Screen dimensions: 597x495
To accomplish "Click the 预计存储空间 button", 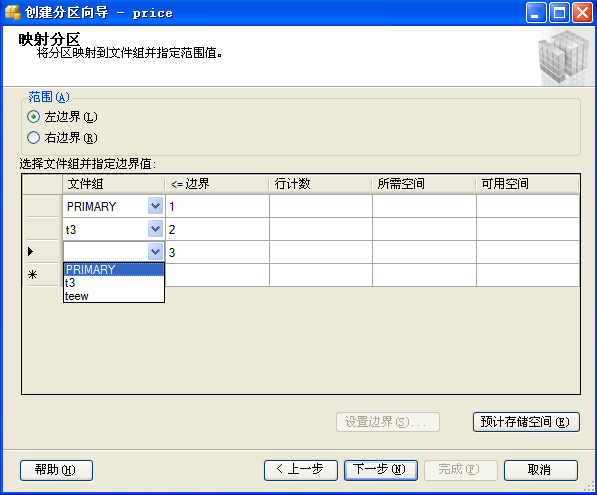I will (x=526, y=422).
